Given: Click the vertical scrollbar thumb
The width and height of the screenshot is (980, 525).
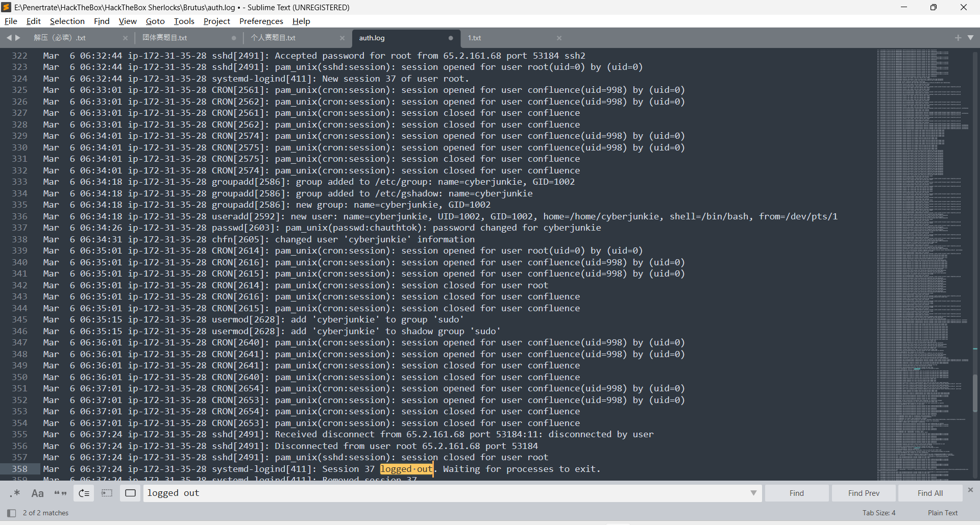Looking at the screenshot, I should point(975,393).
